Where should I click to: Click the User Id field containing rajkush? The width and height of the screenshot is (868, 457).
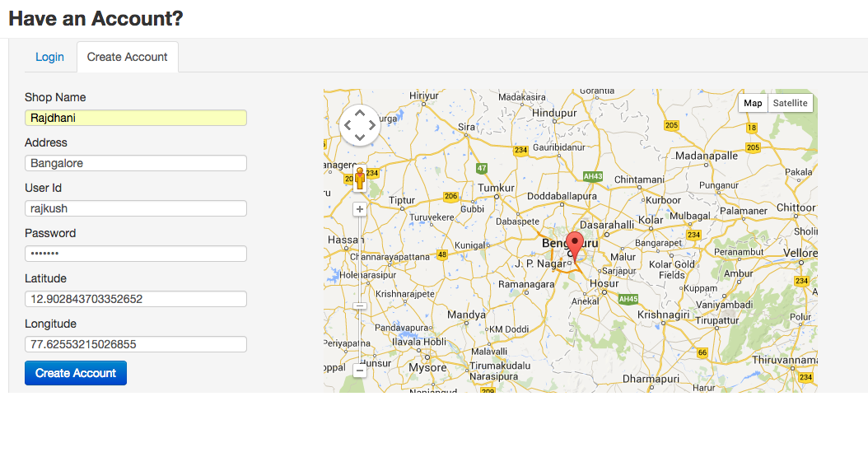(136, 208)
